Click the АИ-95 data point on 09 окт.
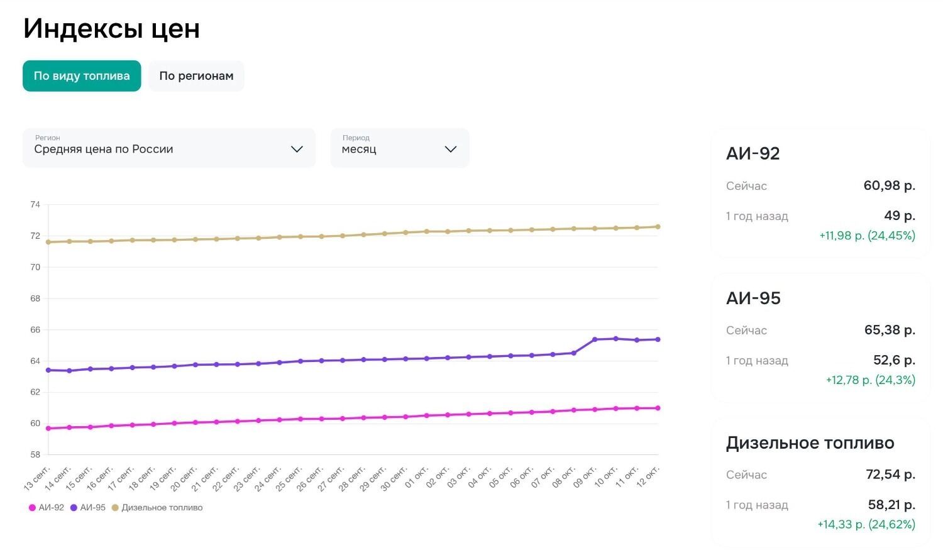This screenshot has width=943, height=560. (x=595, y=339)
